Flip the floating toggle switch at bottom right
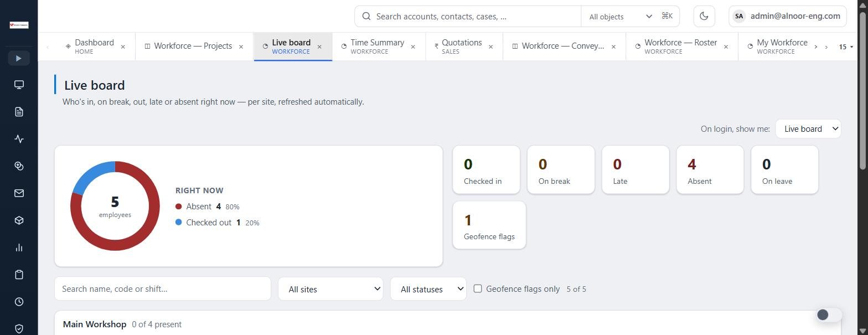This screenshot has height=335, width=868. pos(829,315)
